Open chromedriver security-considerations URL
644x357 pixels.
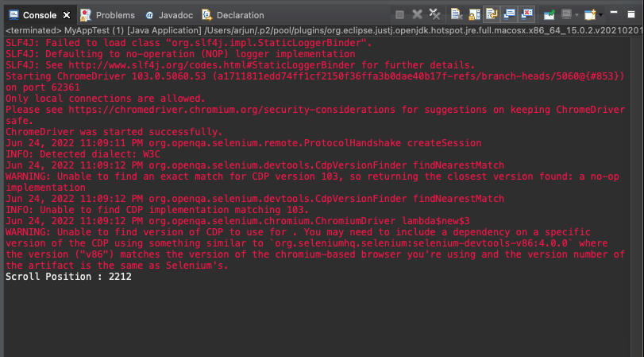tap(232, 110)
